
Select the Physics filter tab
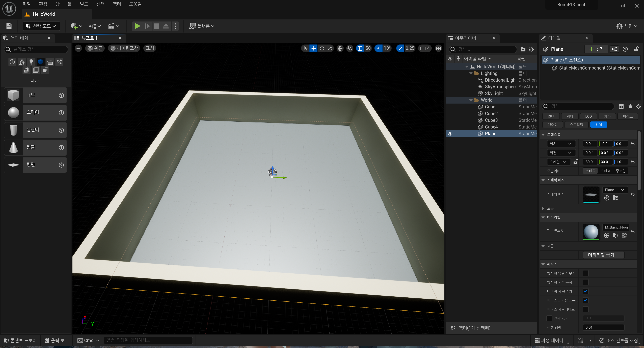627,116
